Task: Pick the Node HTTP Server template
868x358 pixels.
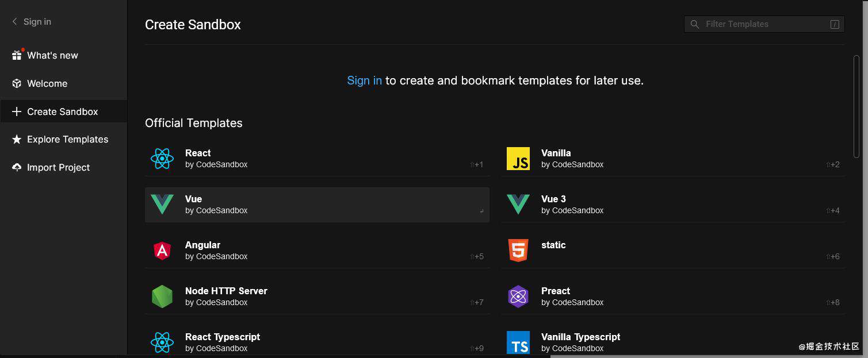Action: pos(317,297)
